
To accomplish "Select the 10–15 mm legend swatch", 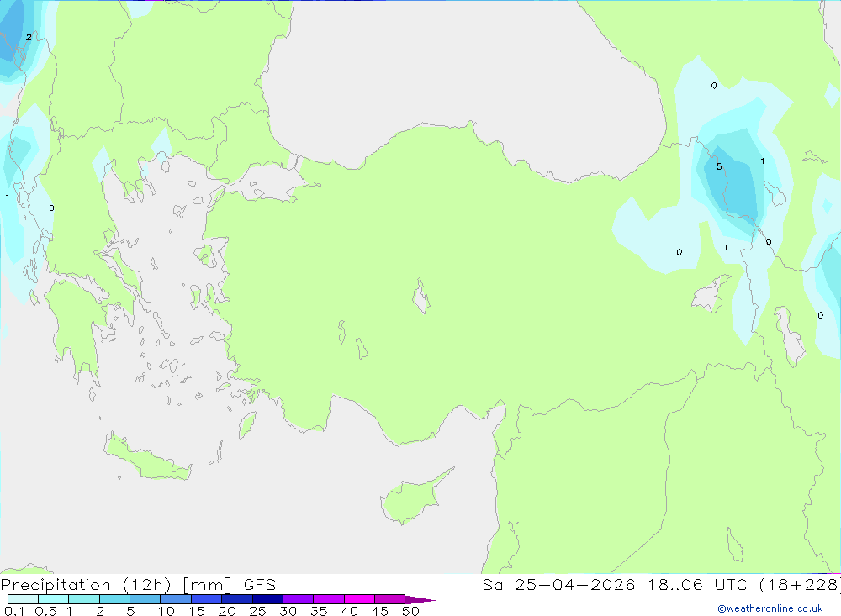I will click(x=176, y=599).
